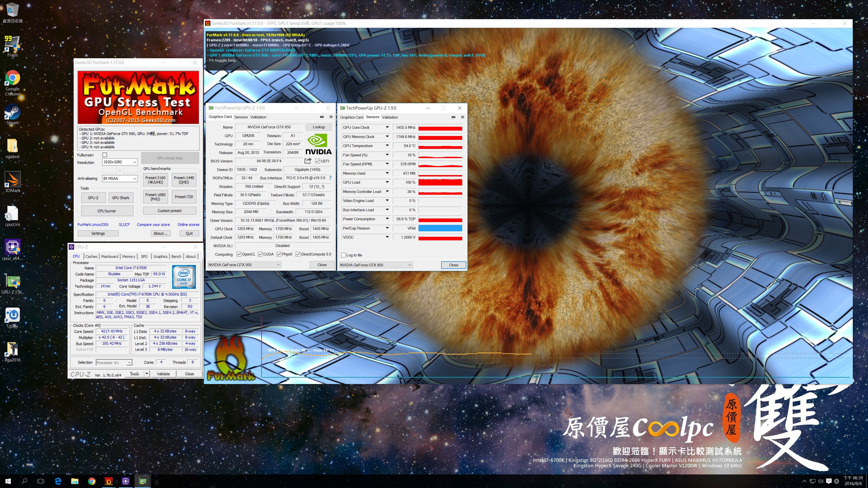Enable Log to file checkbox
The image size is (868, 488).
click(x=343, y=255)
